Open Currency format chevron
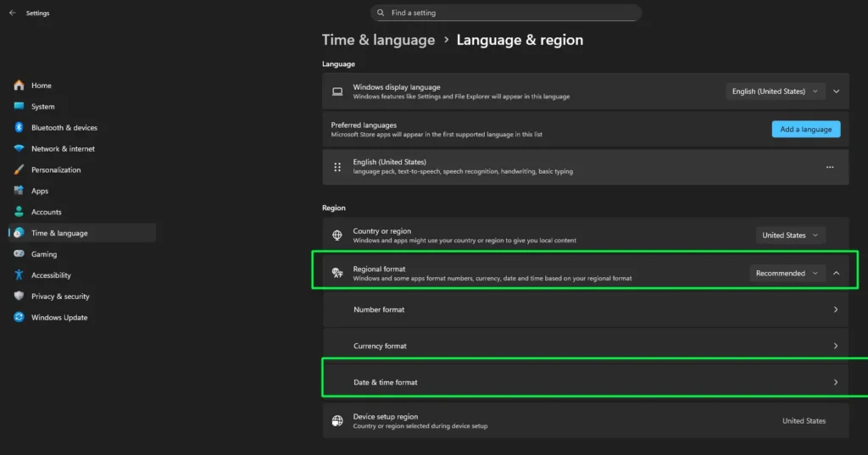The width and height of the screenshot is (868, 455). pos(835,346)
